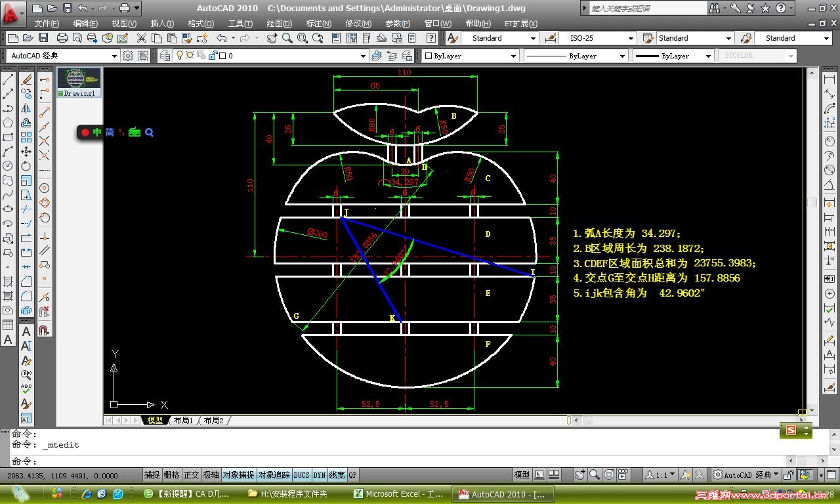Click the Workspace Settings gear icon
Screen dimensions: 840x504
(x=128, y=56)
